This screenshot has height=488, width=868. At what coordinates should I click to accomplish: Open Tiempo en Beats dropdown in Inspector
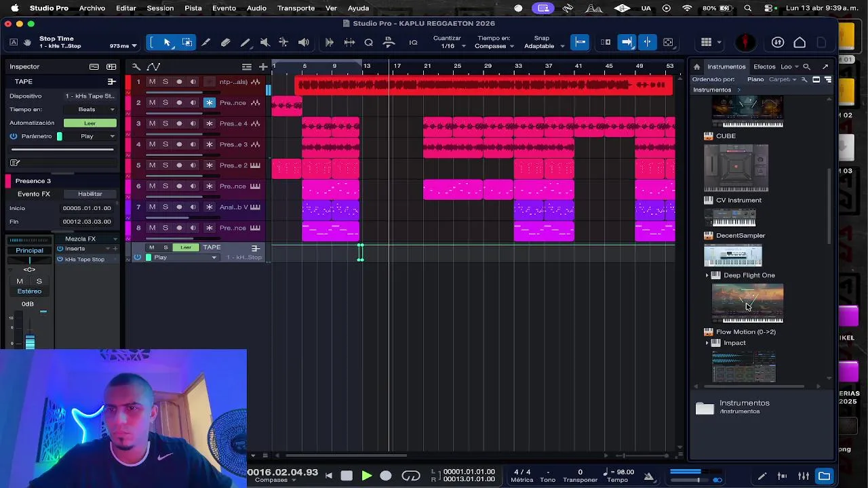pos(90,109)
